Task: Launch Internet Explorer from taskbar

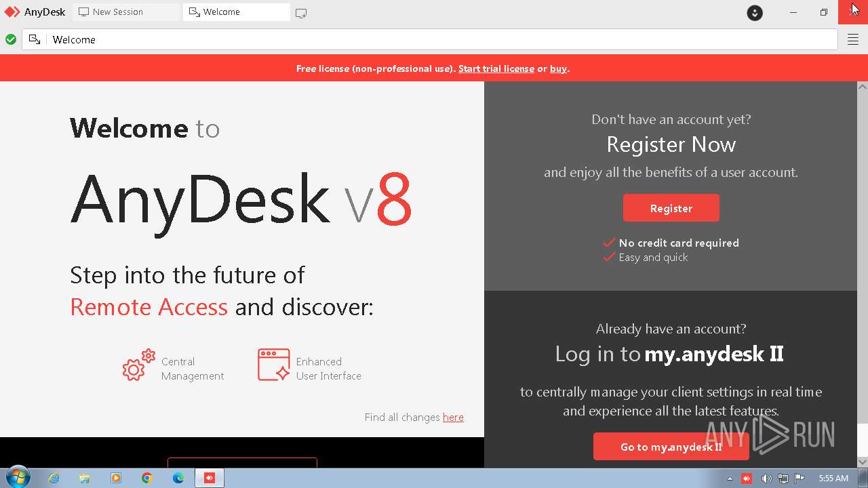Action: pos(54,478)
